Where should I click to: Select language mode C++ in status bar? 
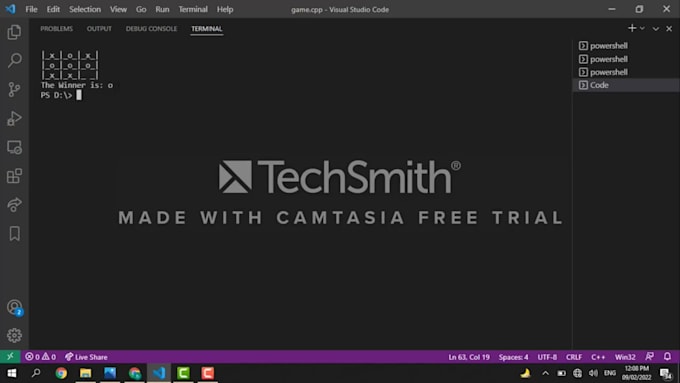click(x=598, y=357)
